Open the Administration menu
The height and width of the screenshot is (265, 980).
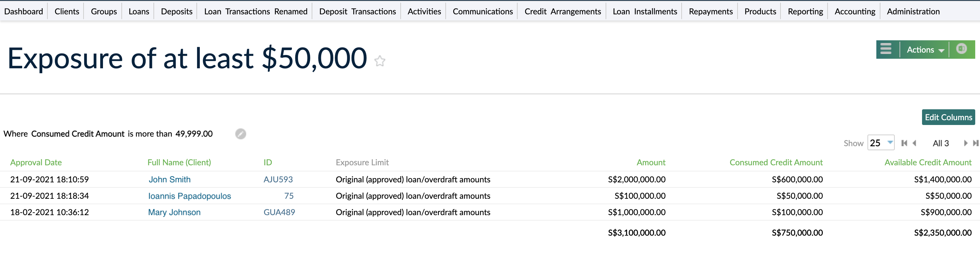[913, 11]
